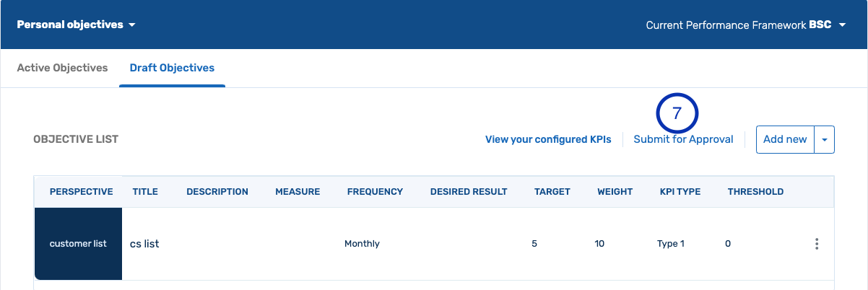Click the customer list perspective cell

coord(78,244)
